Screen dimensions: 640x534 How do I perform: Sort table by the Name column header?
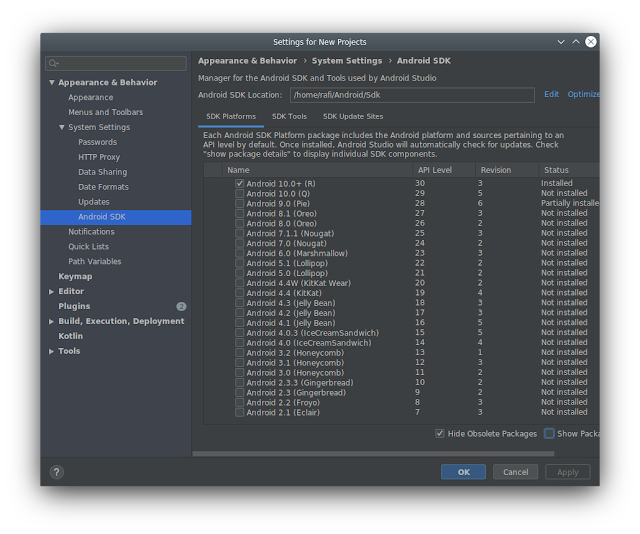(x=318, y=170)
